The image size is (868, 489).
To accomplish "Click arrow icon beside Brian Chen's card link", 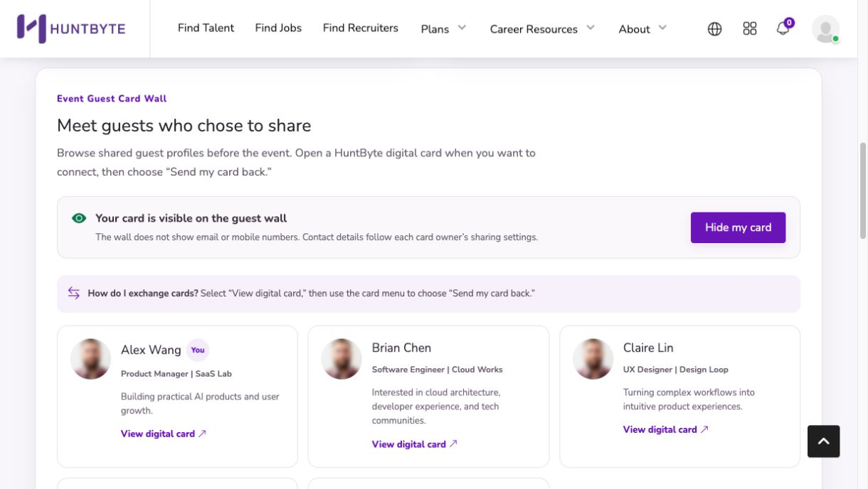I will (453, 444).
